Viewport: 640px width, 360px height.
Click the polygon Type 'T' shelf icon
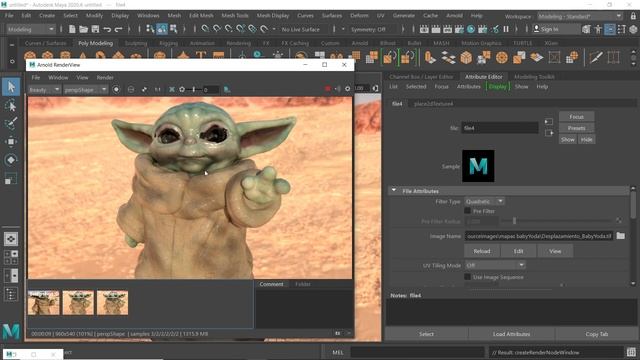point(200,56)
